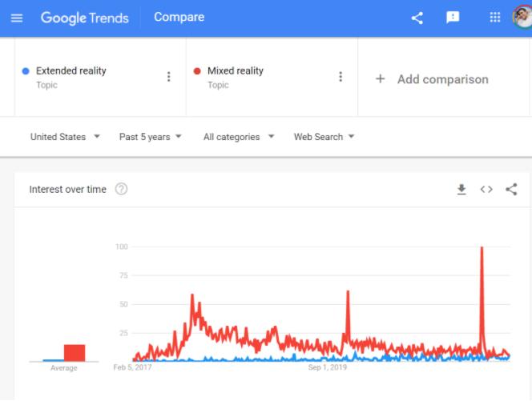The image size is (532, 401).
Task: Click the profile avatar picture
Action: pyautogui.click(x=522, y=18)
